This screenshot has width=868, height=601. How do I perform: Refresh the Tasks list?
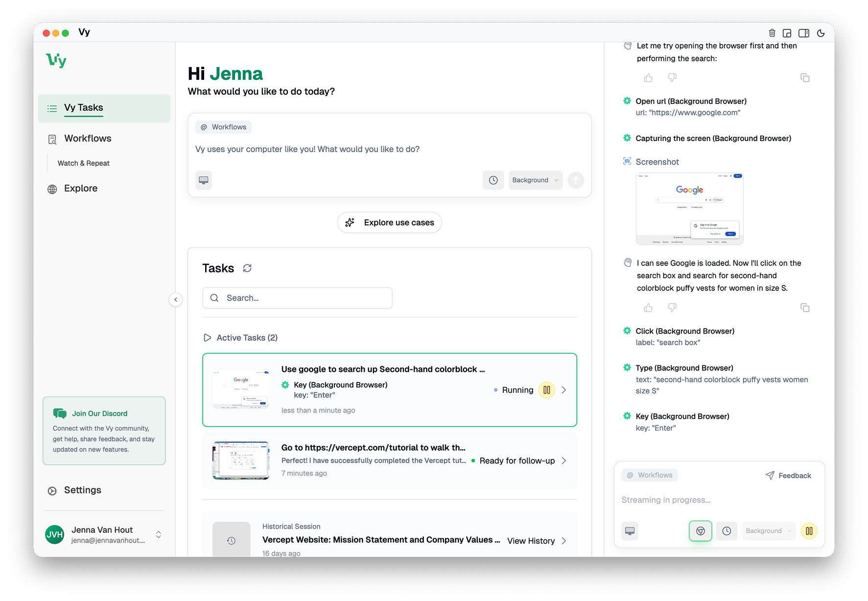(x=247, y=268)
